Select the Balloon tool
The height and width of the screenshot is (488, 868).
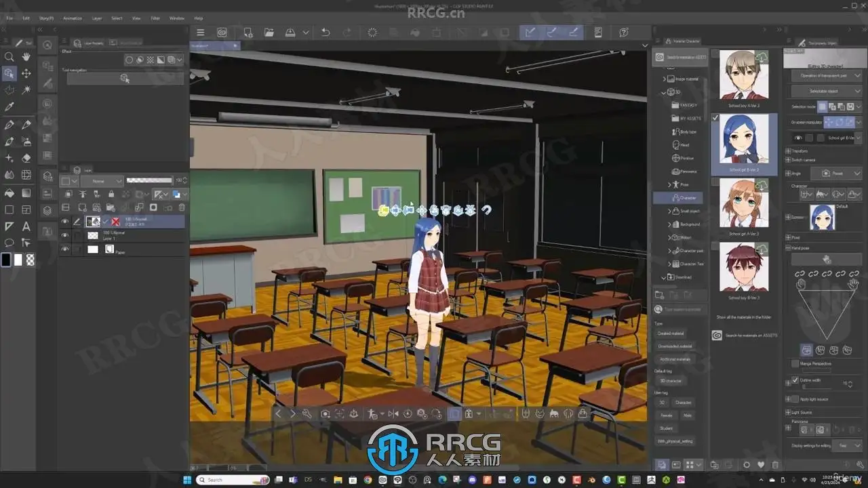tap(9, 243)
